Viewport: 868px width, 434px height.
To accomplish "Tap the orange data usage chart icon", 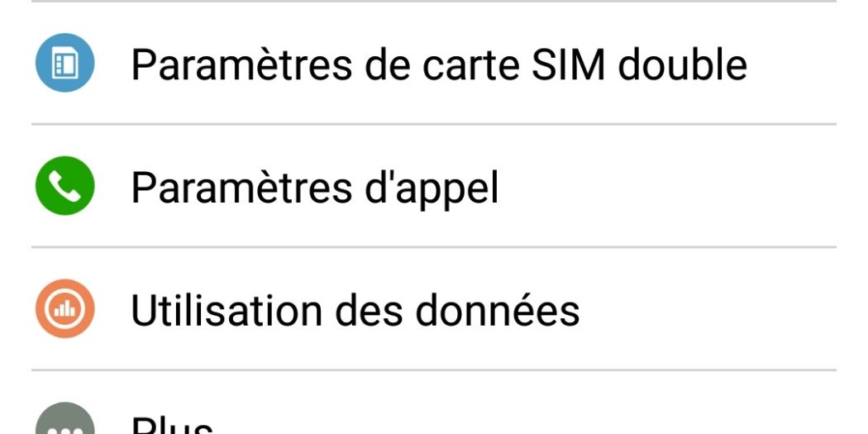I will [x=64, y=309].
